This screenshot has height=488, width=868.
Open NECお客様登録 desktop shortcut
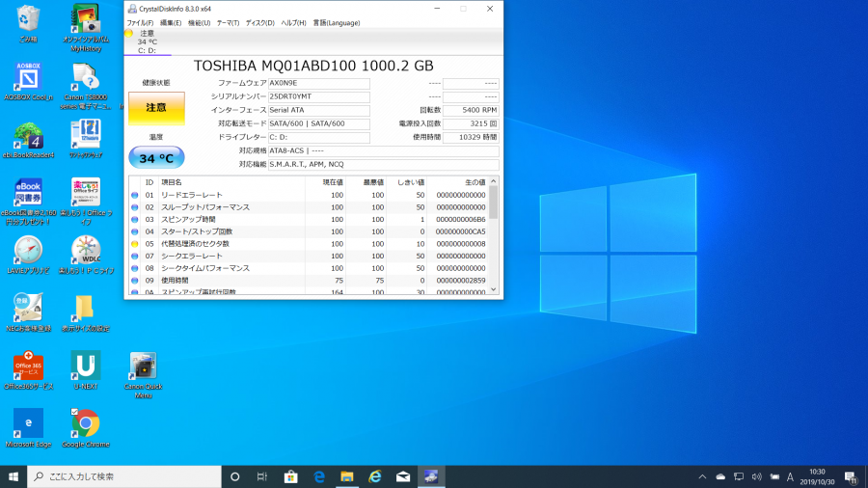pos(28,312)
